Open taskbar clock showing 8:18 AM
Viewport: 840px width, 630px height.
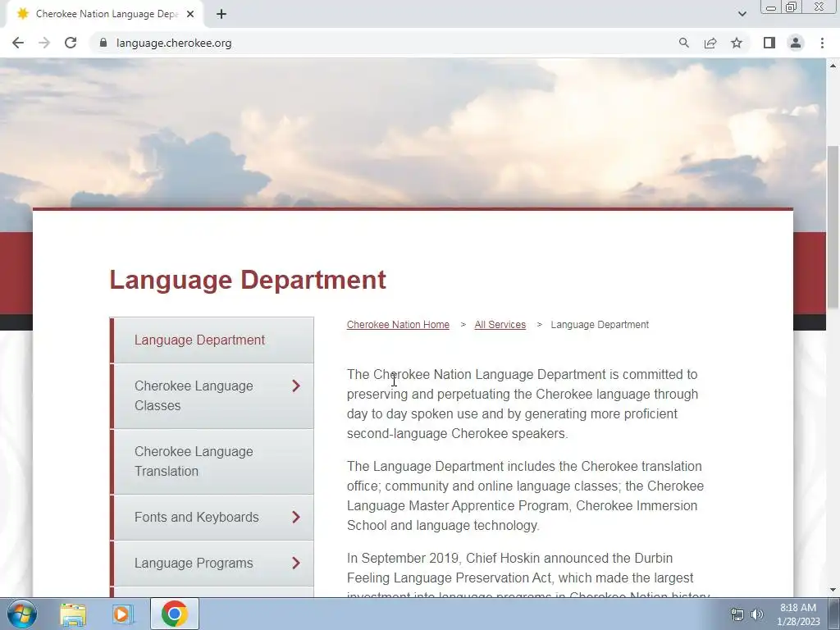coord(798,614)
